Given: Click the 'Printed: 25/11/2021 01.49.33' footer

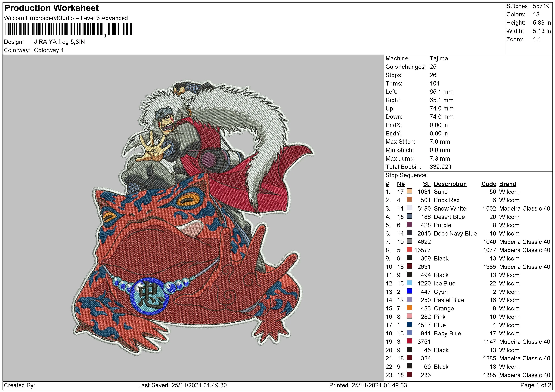Looking at the screenshot, I should pos(368,385).
